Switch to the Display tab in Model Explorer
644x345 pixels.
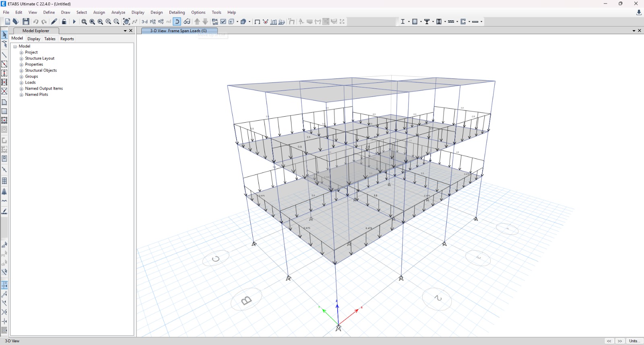(34, 39)
